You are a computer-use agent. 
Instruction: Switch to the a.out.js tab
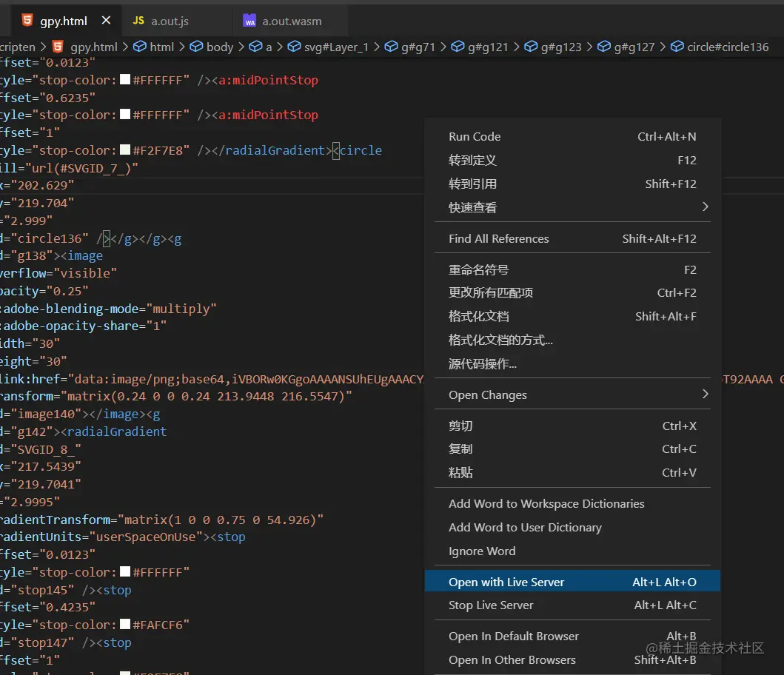[x=170, y=21]
